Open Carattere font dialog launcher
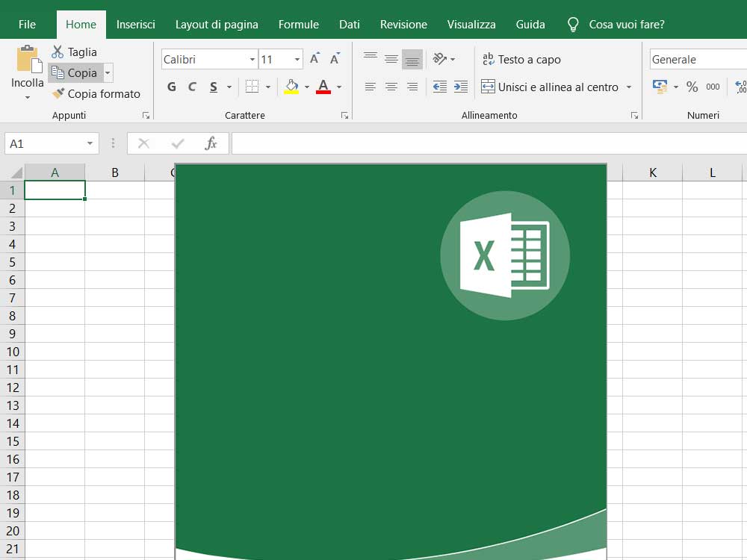Screen dimensions: 747x560 pyautogui.click(x=344, y=115)
